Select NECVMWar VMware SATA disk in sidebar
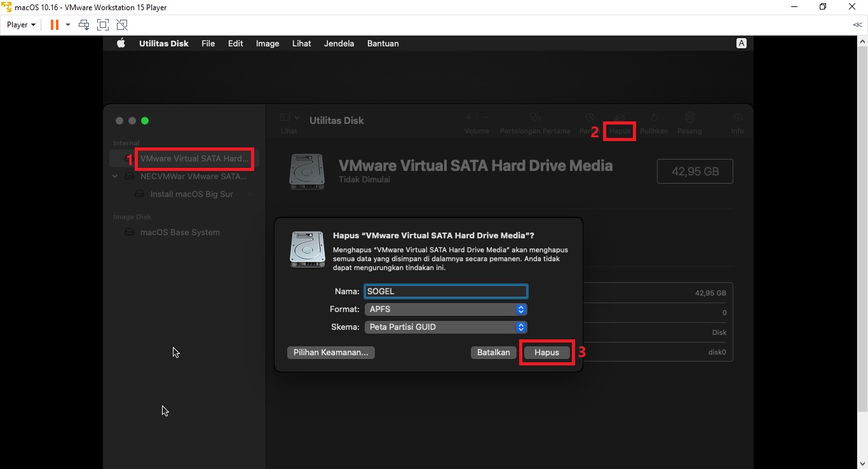The width and height of the screenshot is (868, 469). click(184, 176)
